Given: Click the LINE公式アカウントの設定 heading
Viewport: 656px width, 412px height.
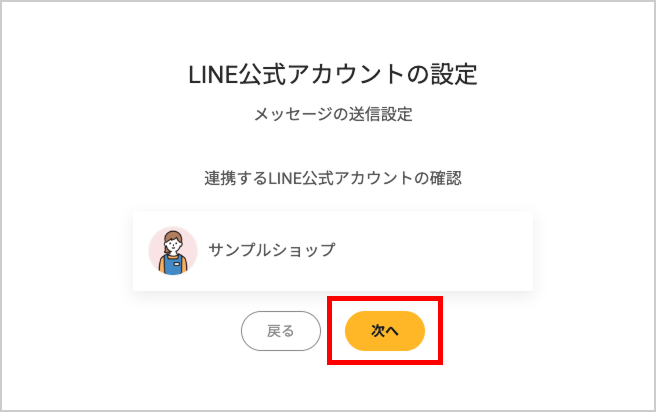Looking at the screenshot, I should pos(333,75).
